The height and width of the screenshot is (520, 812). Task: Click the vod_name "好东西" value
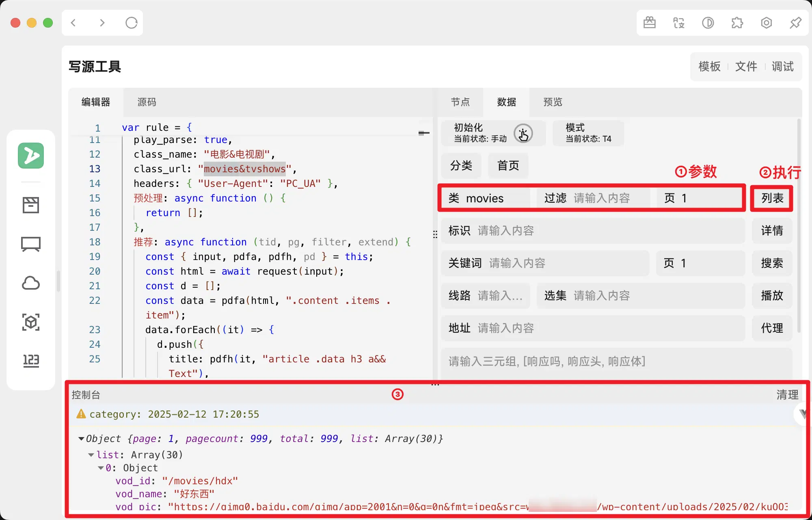pyautogui.click(x=194, y=494)
